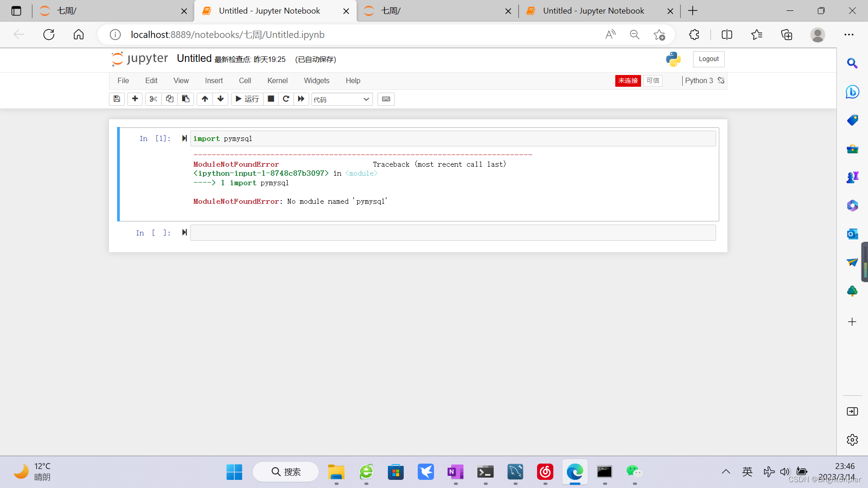Interrupt the kernel with the stop icon

click(271, 99)
